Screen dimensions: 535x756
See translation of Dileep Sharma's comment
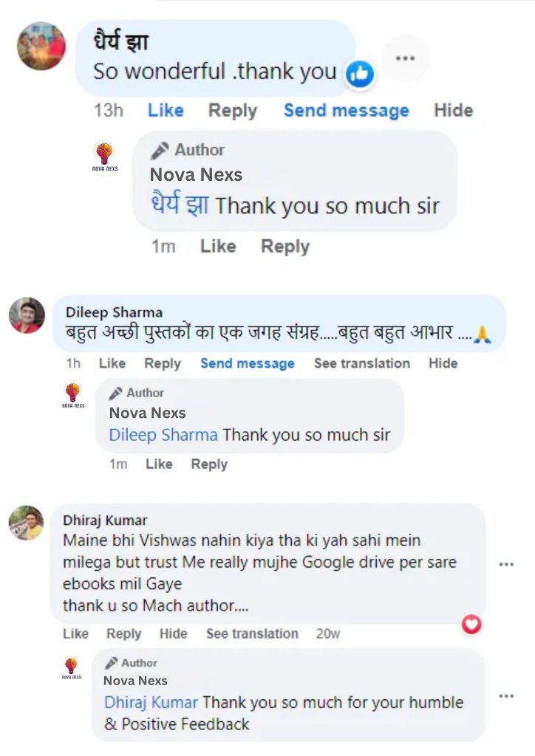pos(362,363)
